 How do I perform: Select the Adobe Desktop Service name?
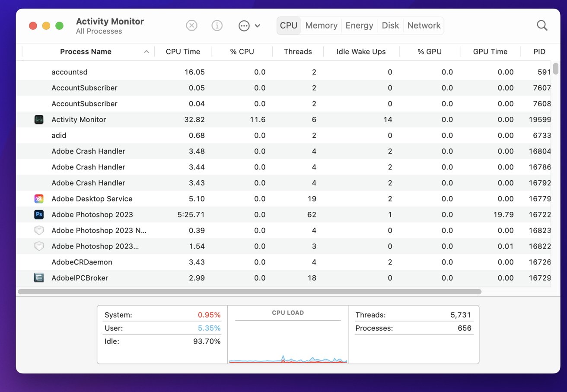92,199
